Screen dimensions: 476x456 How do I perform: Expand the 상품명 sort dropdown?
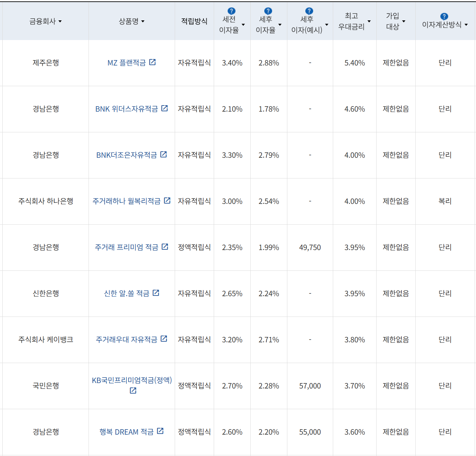coord(144,21)
